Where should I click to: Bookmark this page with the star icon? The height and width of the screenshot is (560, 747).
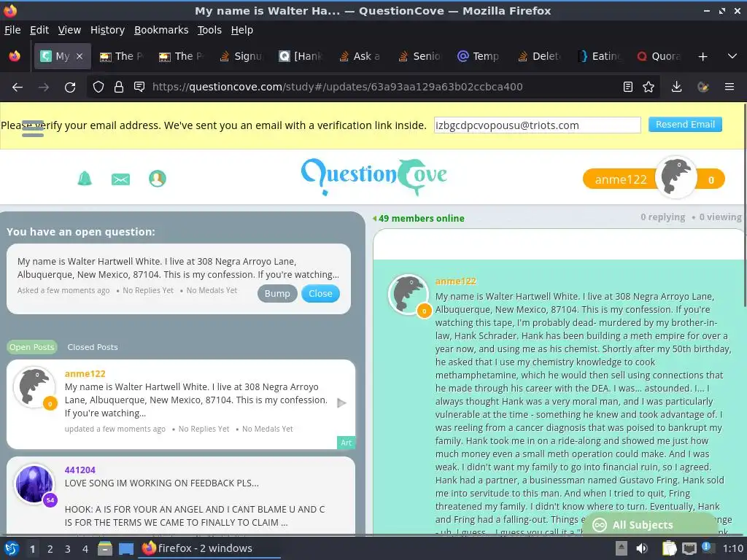[x=649, y=87]
